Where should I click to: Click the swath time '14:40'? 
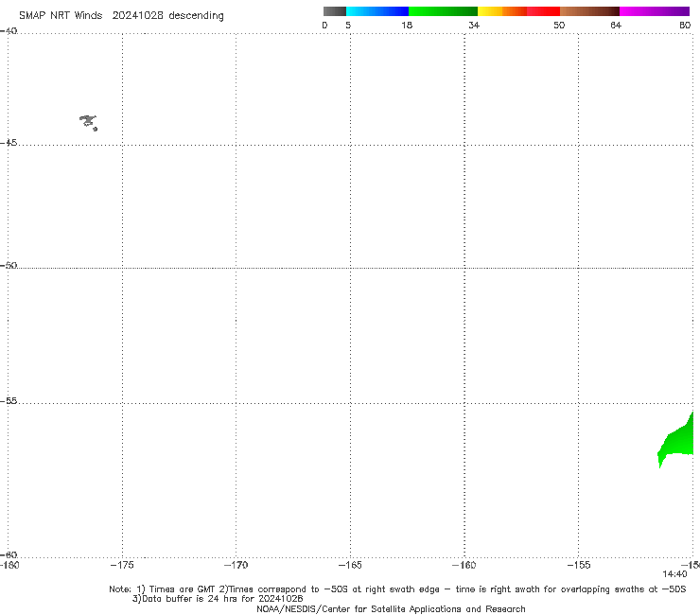pyautogui.click(x=674, y=574)
